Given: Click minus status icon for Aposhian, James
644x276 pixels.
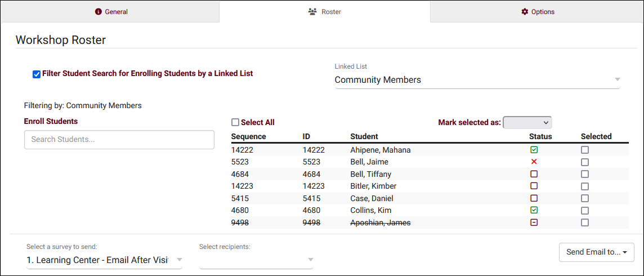Looking at the screenshot, I should click(534, 222).
